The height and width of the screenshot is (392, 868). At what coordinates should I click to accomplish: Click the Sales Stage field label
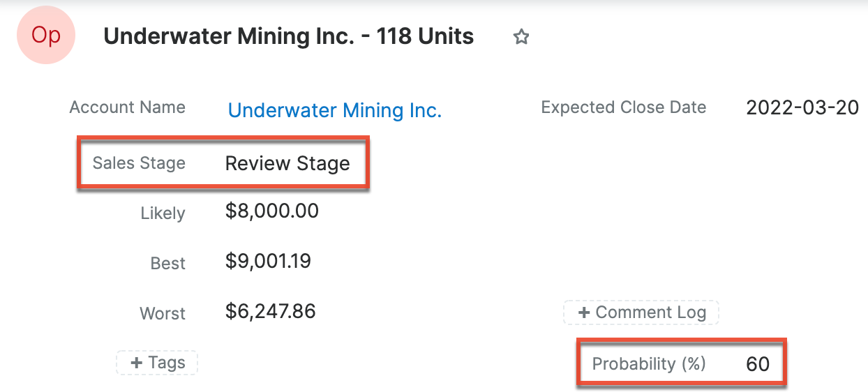point(139,163)
